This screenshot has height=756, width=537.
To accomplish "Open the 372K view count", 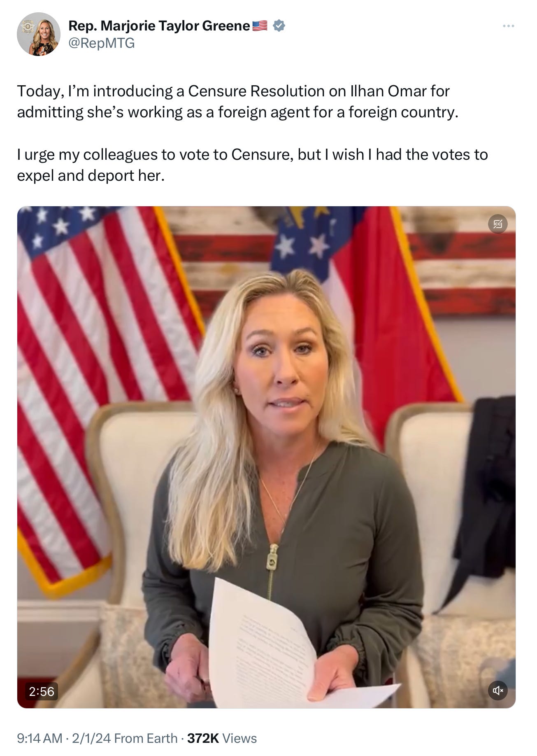I will click(203, 738).
